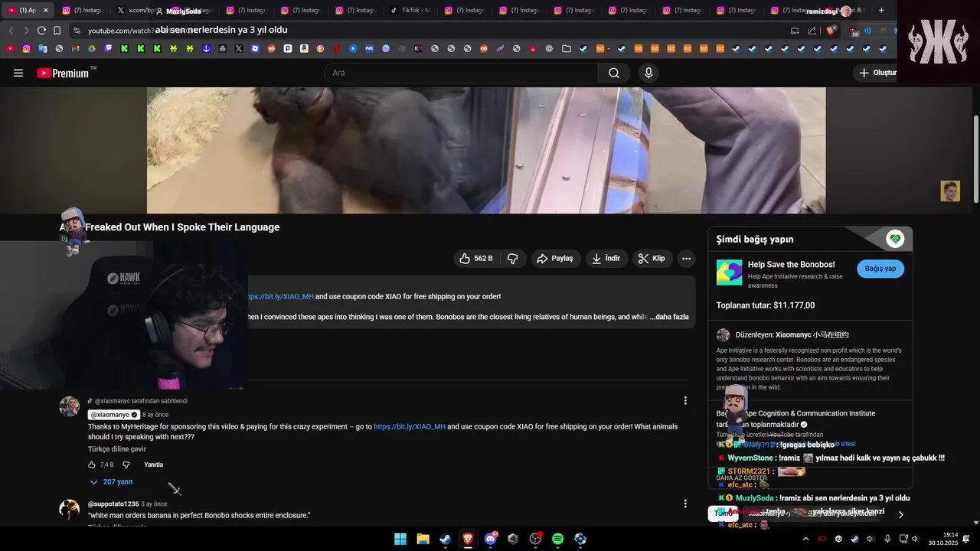980x551 pixels.
Task: Share the video using 'Paylaş'
Action: pyautogui.click(x=555, y=259)
